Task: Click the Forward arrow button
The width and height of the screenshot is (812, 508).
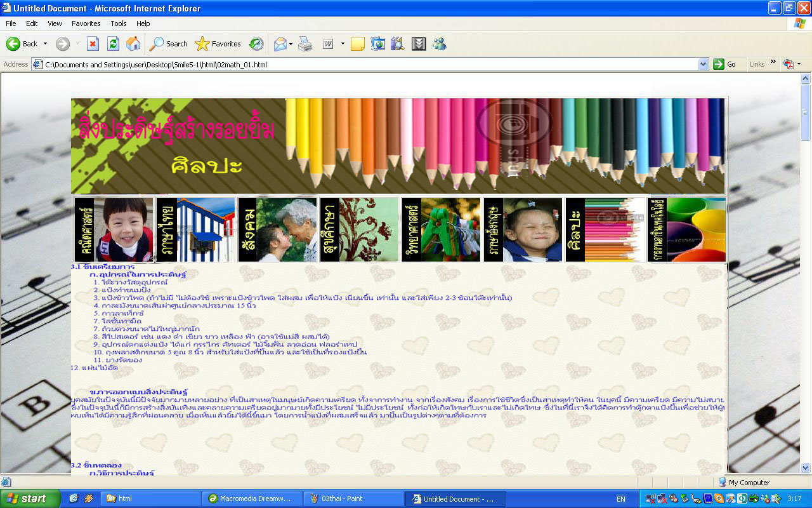Action: tap(62, 44)
